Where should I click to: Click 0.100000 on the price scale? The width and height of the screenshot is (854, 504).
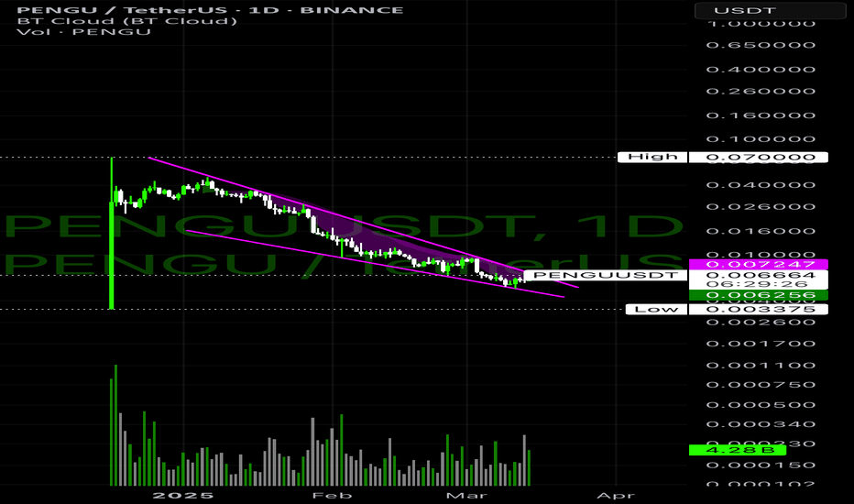(761, 139)
